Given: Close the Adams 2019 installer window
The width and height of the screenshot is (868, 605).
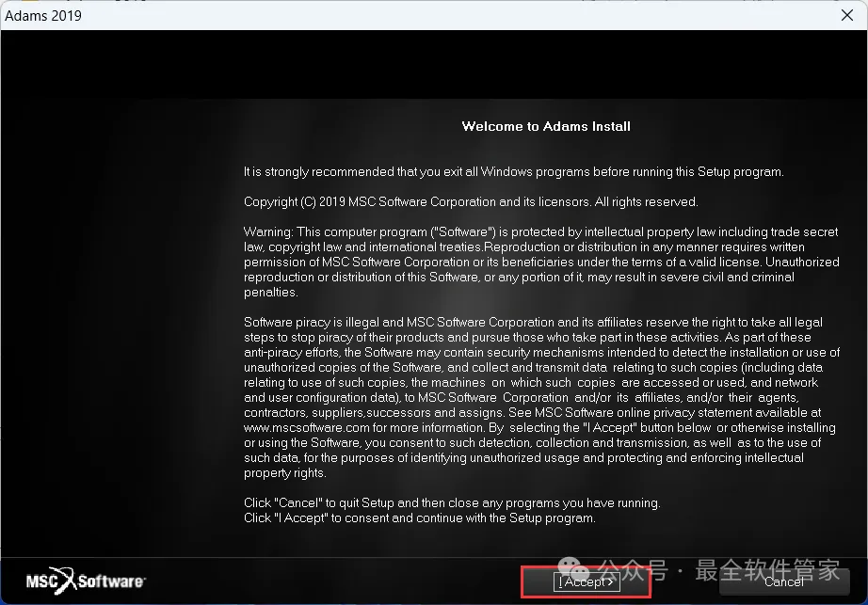Looking at the screenshot, I should point(847,15).
